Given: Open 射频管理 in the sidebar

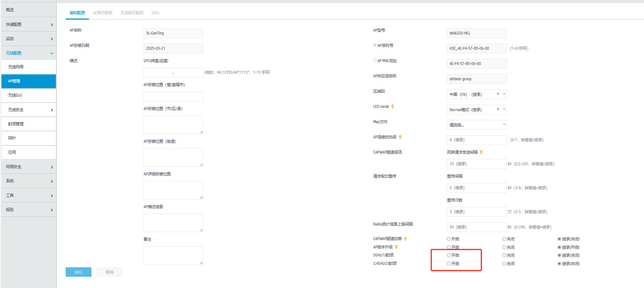Looking at the screenshot, I should coord(29,124).
